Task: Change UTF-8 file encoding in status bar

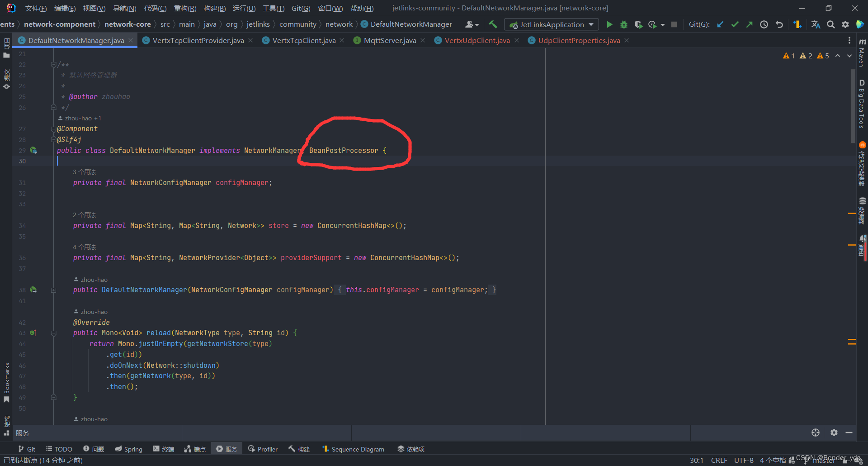Action: point(744,460)
